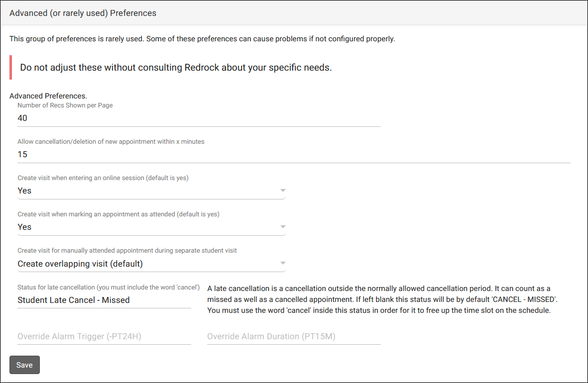Click the arrow icon for marking appointment attended
This screenshot has height=383, width=588.
click(283, 227)
